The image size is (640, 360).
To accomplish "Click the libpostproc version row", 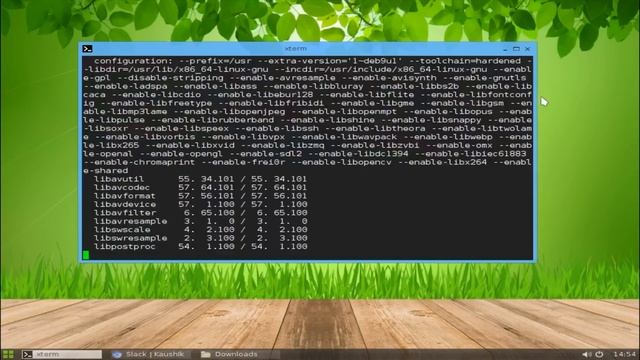I will [x=200, y=247].
